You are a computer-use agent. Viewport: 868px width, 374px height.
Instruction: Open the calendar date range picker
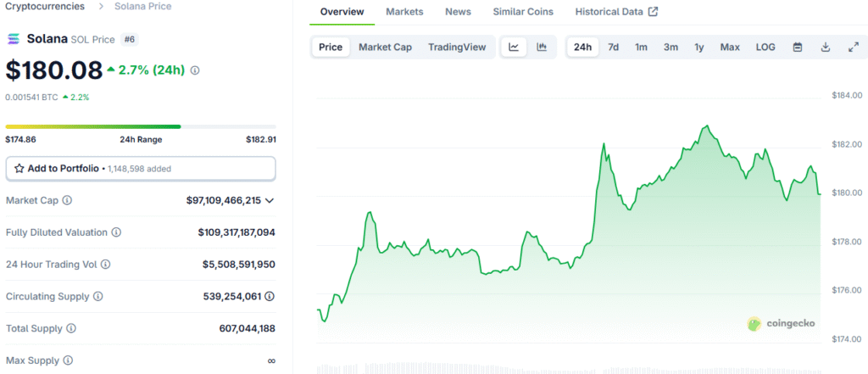point(798,47)
